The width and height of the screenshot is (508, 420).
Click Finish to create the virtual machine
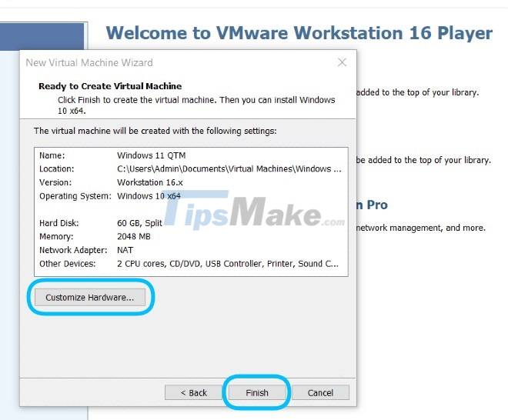point(257,392)
